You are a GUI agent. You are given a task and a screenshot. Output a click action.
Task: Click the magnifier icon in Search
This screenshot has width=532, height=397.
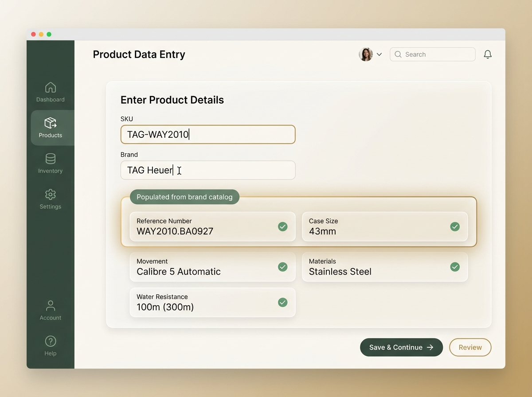398,54
